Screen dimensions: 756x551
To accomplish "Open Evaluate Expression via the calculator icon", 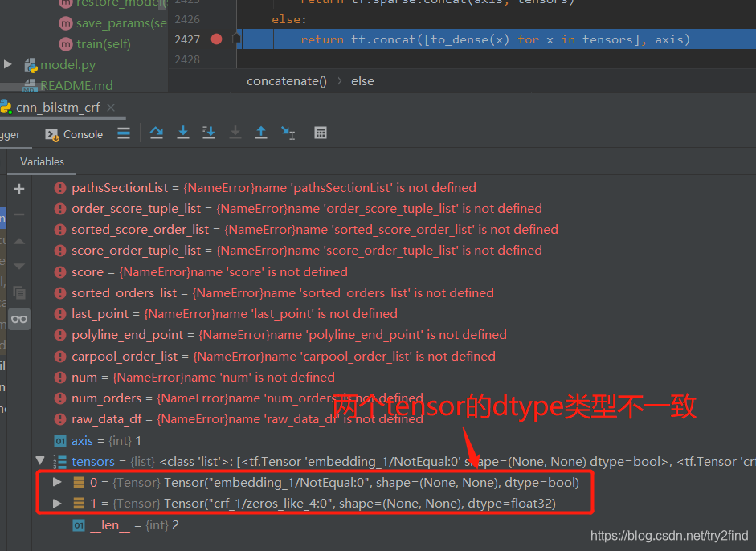I will tap(321, 133).
